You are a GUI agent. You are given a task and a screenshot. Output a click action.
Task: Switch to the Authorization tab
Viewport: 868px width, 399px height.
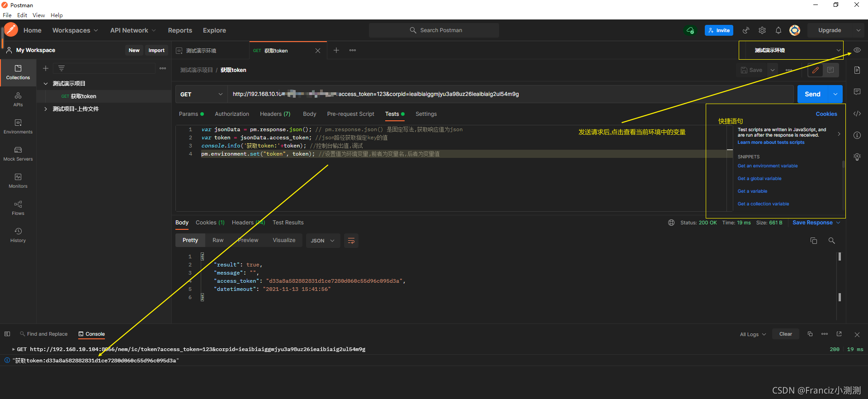232,114
